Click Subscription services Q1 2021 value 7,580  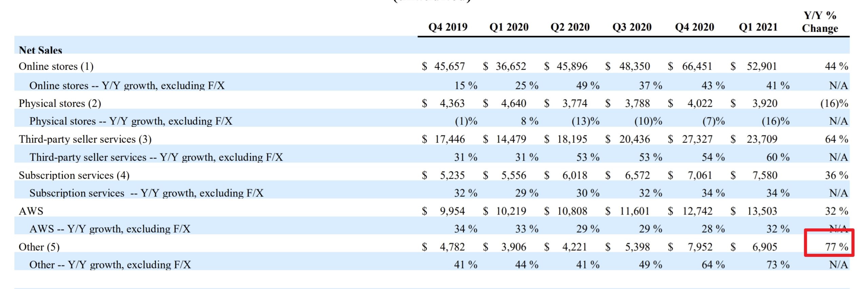point(765,175)
